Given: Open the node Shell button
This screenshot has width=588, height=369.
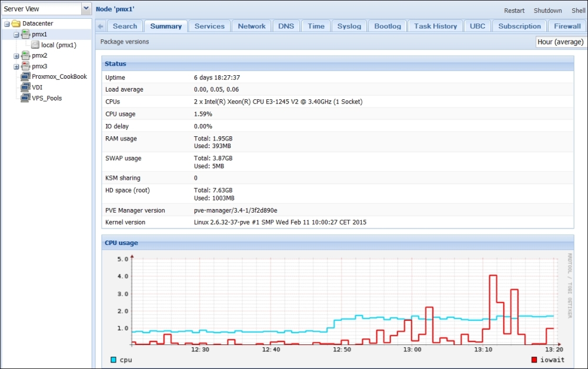Looking at the screenshot, I should 578,11.
